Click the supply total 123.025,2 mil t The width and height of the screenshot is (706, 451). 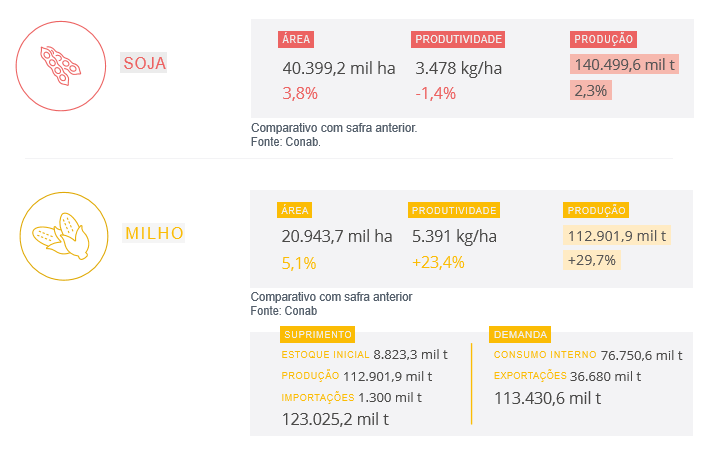coord(335,419)
